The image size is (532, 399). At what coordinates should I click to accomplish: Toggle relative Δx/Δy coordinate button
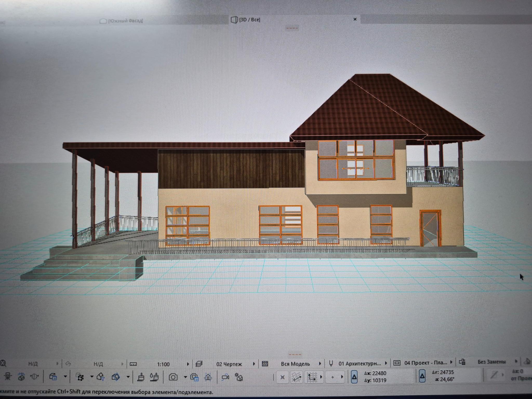click(x=354, y=377)
